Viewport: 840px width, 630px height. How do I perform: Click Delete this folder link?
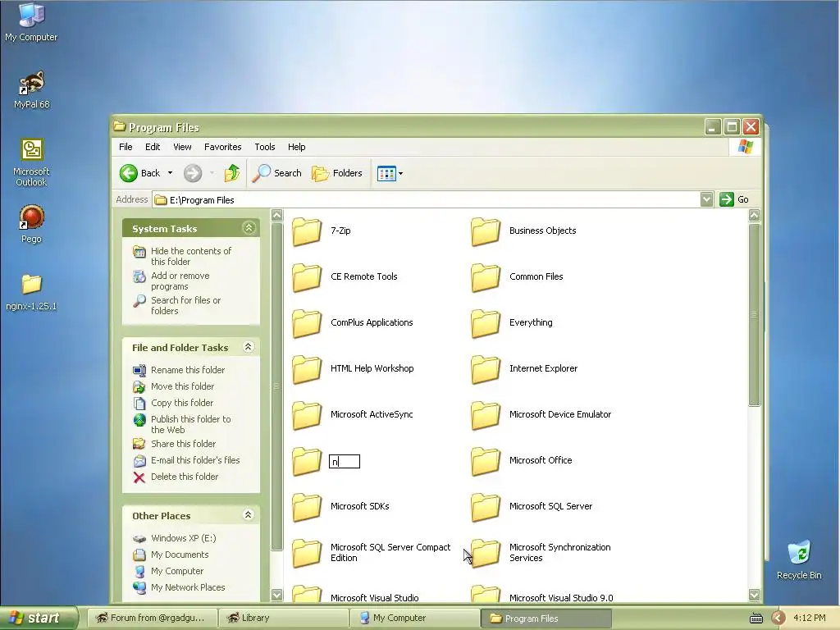185,477
